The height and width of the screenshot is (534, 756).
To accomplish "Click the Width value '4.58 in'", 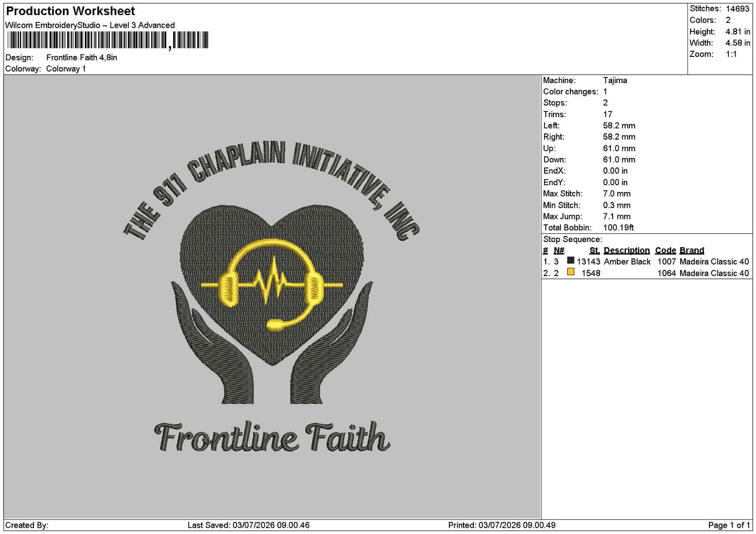I will click(x=738, y=43).
